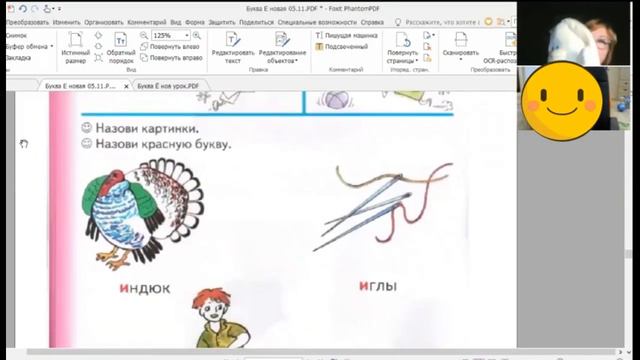Click Снимок (snapshot) tool

click(17, 36)
